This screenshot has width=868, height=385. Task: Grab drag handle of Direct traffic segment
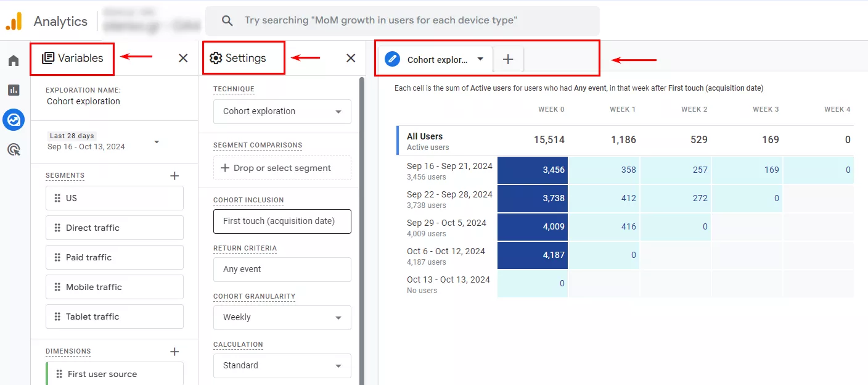pyautogui.click(x=57, y=228)
